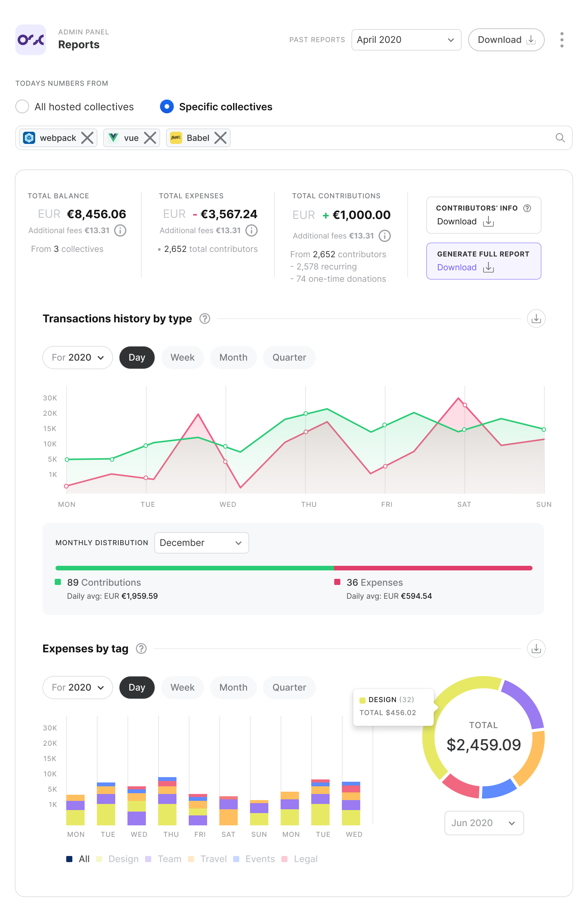
Task: Click the top Download button in header
Action: pos(506,40)
